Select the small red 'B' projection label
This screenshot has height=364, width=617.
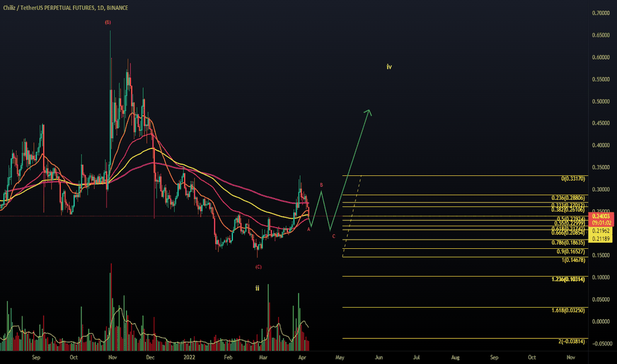[322, 185]
